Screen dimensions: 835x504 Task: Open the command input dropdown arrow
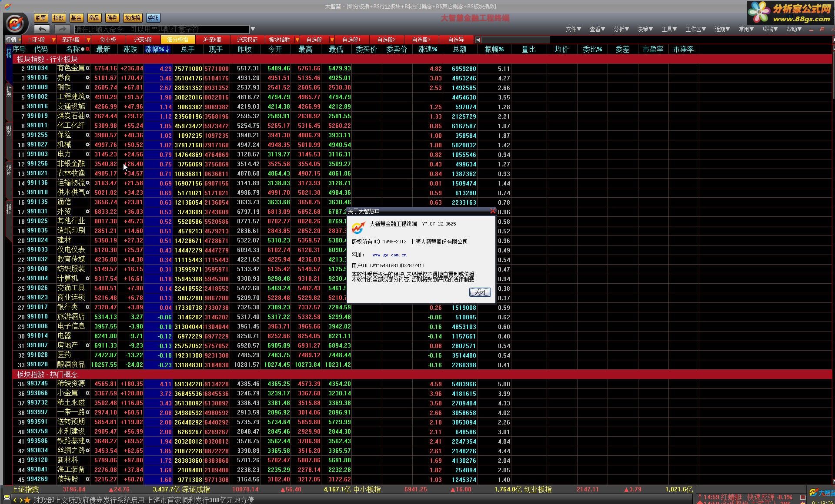coord(253,29)
